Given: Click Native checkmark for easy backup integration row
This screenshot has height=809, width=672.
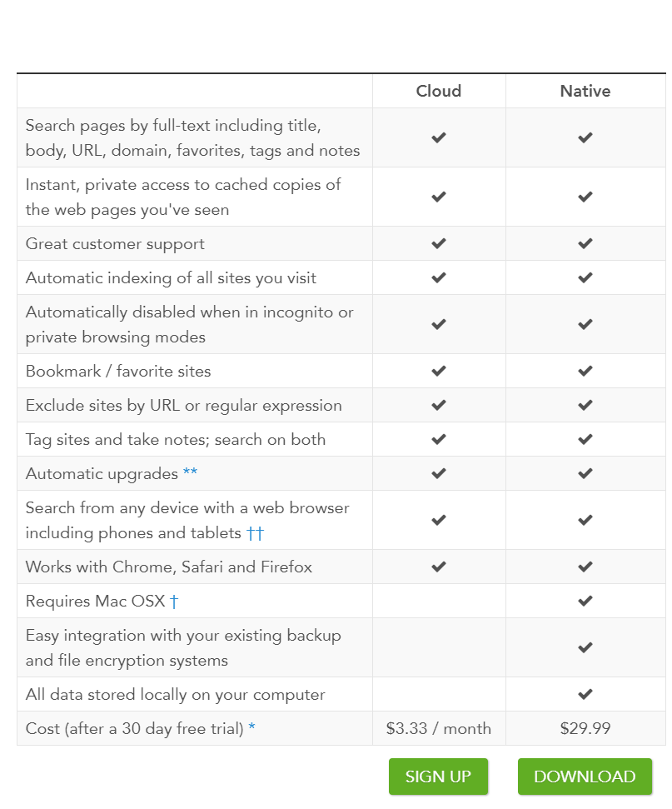Looking at the screenshot, I should (x=585, y=647).
